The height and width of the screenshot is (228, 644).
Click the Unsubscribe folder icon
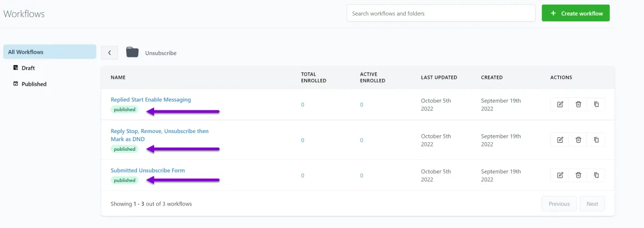pyautogui.click(x=132, y=52)
